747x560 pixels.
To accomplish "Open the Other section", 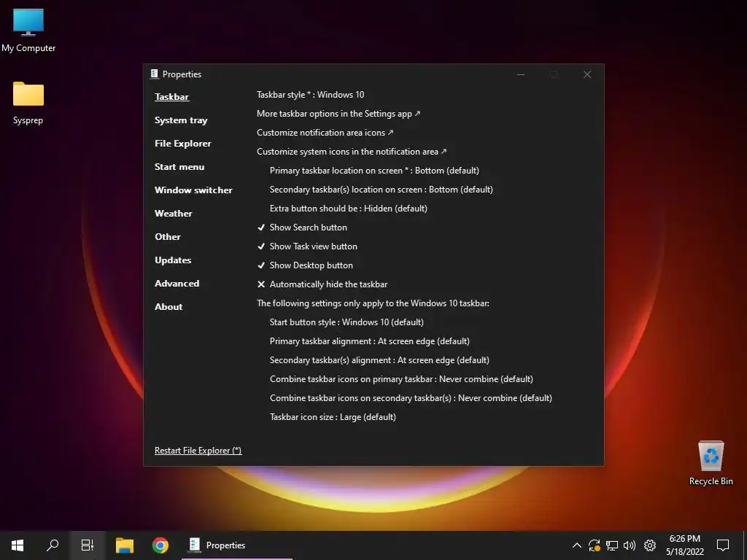I will point(167,237).
